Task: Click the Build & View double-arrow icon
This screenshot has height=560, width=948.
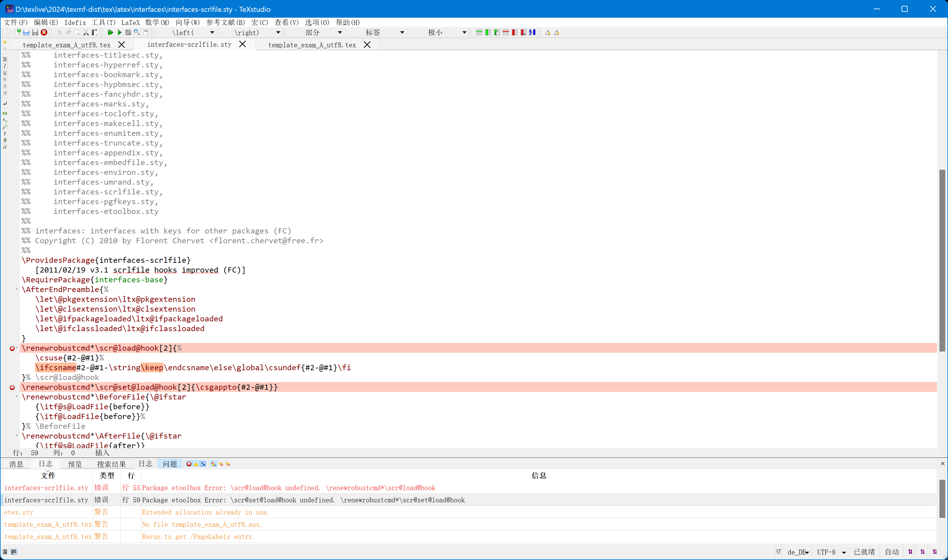Action: [x=110, y=32]
